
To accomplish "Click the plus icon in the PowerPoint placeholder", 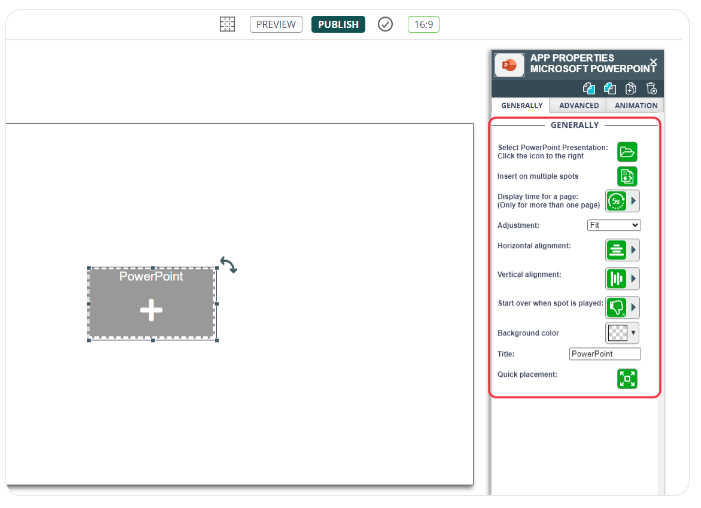I will point(151,310).
